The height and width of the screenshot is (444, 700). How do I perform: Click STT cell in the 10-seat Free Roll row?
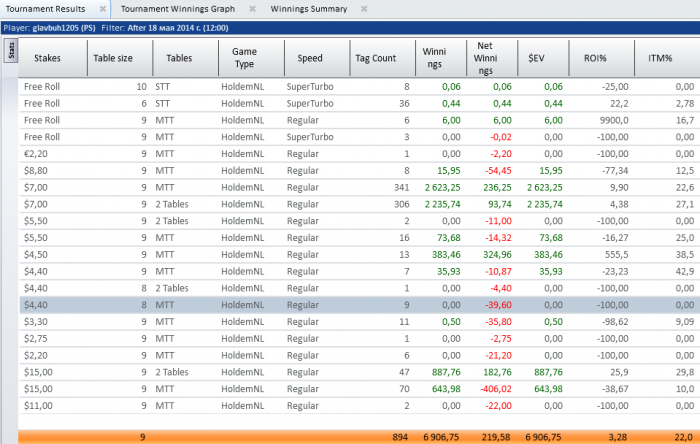(x=162, y=87)
